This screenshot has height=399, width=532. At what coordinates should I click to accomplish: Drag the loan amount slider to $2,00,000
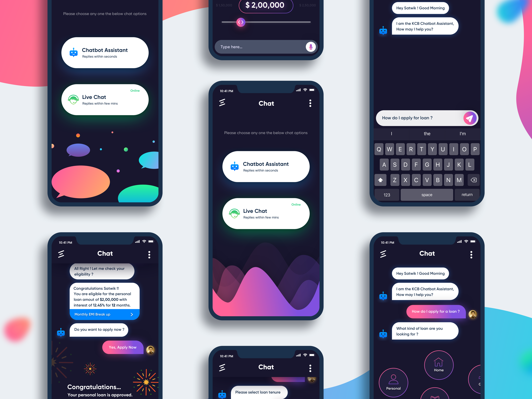tap(241, 22)
